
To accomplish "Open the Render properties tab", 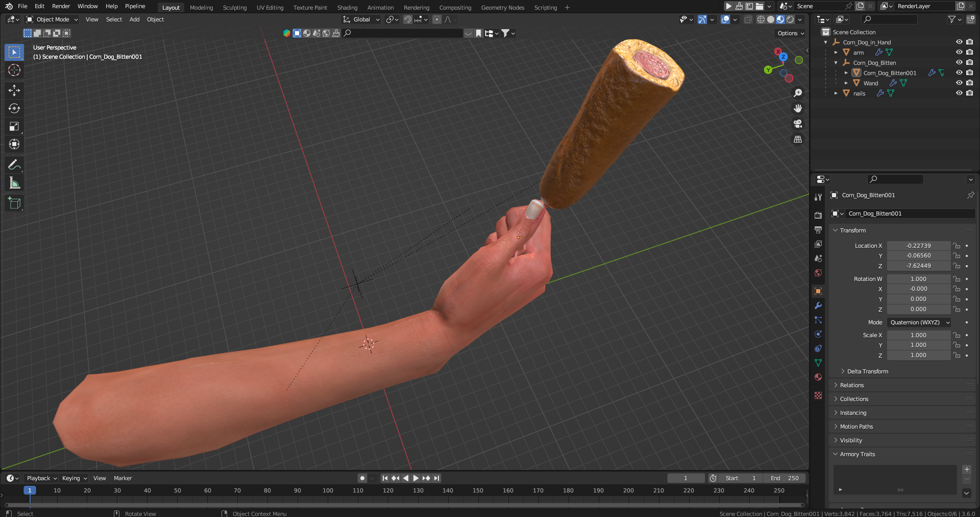I will pyautogui.click(x=818, y=216).
